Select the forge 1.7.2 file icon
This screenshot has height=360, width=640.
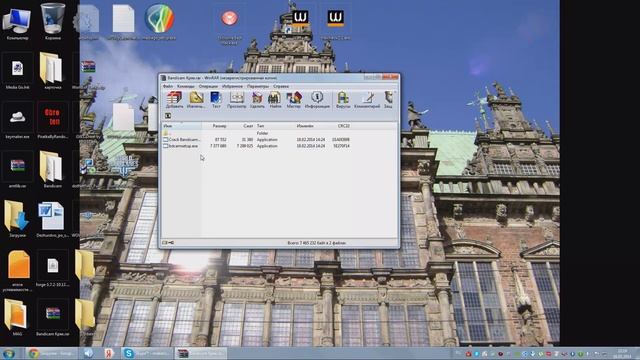coord(53,269)
